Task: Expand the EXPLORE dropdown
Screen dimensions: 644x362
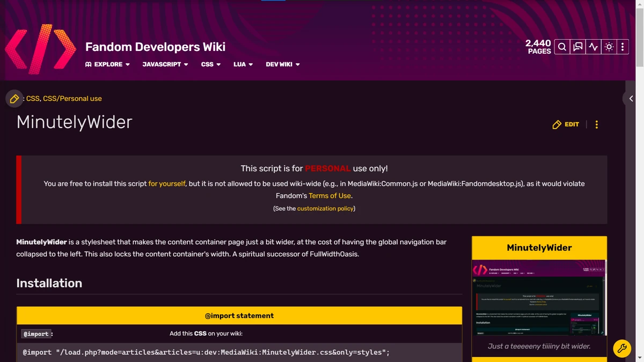Action: tap(107, 64)
